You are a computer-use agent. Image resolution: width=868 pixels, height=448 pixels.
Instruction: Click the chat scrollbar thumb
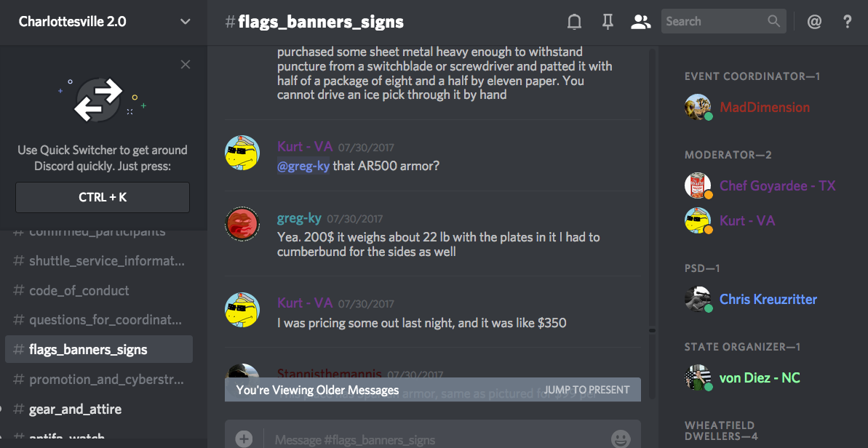652,330
